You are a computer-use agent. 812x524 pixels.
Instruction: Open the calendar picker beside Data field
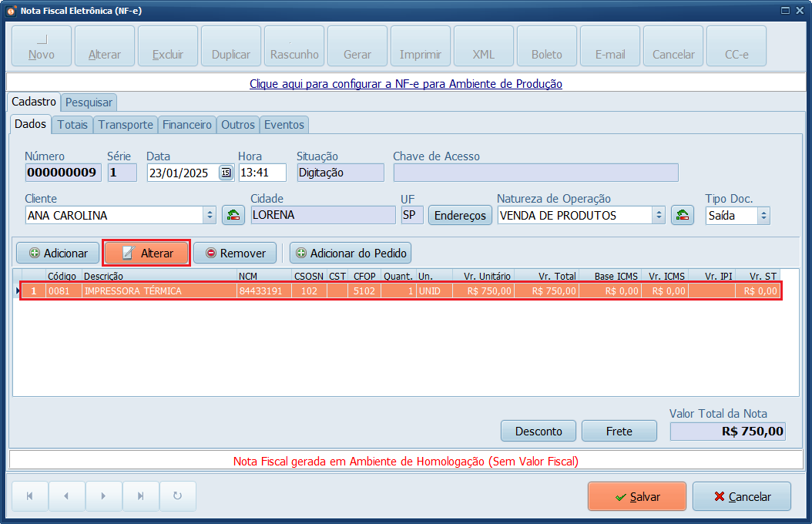point(226,173)
